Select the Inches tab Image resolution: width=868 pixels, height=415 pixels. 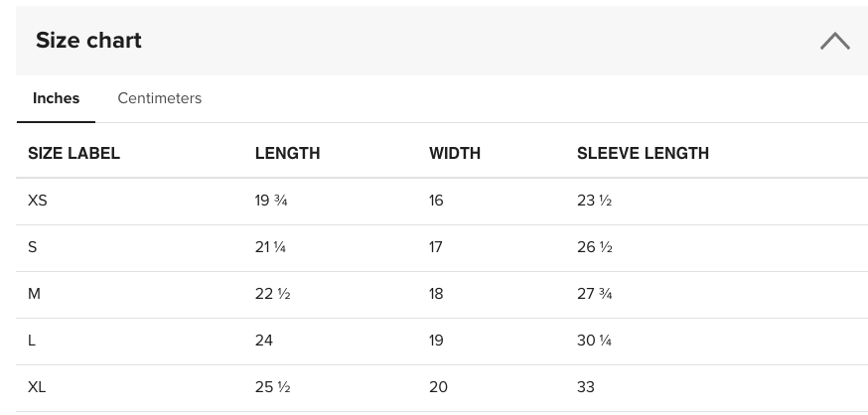click(56, 98)
